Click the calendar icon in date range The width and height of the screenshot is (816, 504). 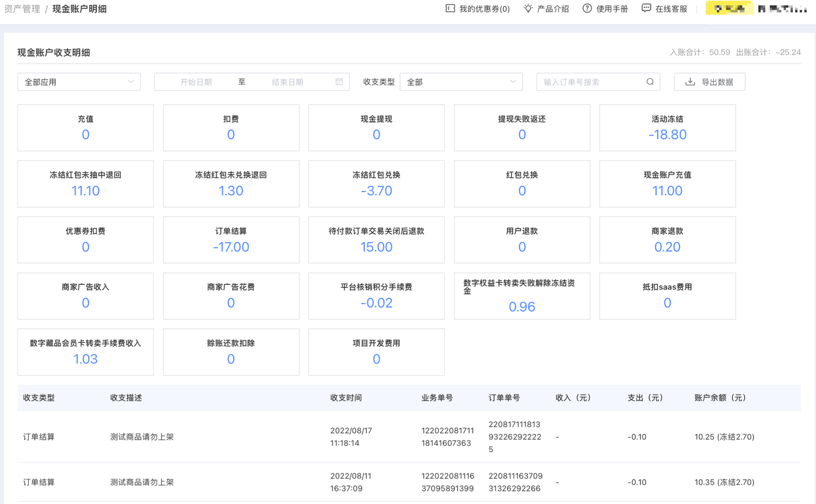(x=339, y=82)
